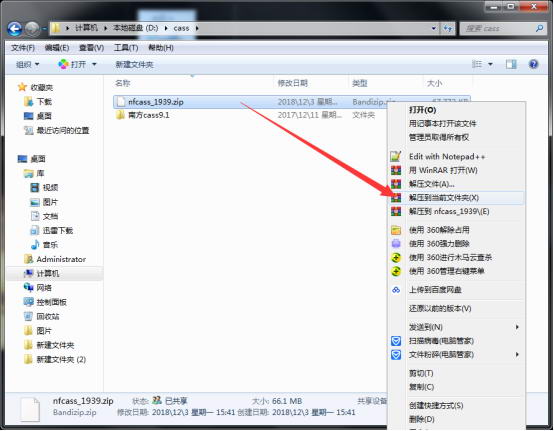
Task: Open the 帮助(H) menu
Action: pyautogui.click(x=161, y=48)
